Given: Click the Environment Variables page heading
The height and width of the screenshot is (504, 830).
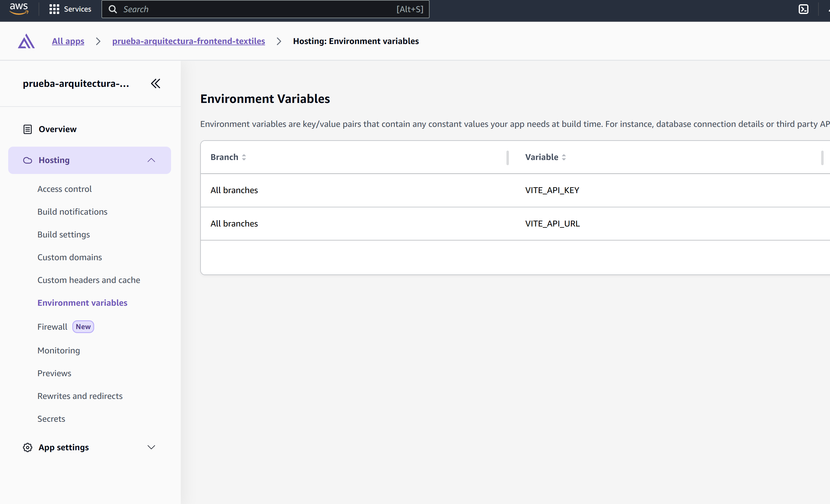Looking at the screenshot, I should pos(265,99).
